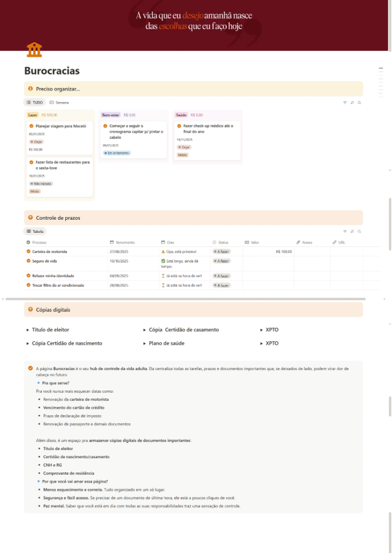This screenshot has width=392, height=553.
Task: Toggle check icon for Seguro de vida row
Action: click(28, 261)
